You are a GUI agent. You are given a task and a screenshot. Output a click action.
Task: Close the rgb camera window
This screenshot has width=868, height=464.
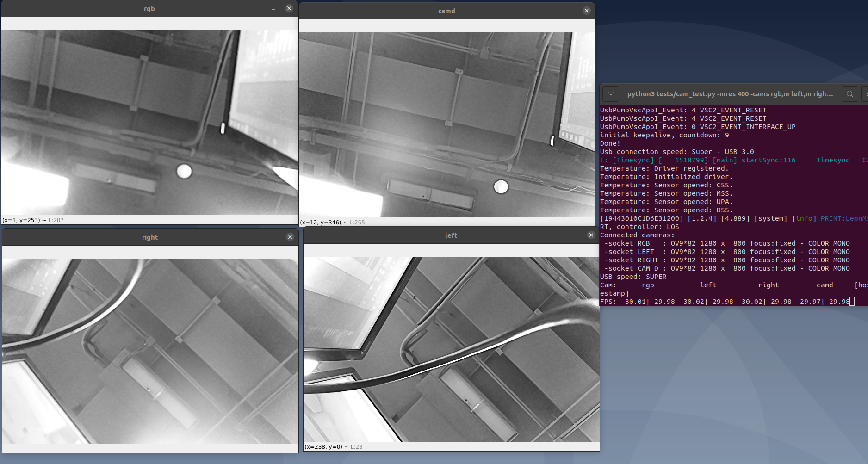[289, 8]
